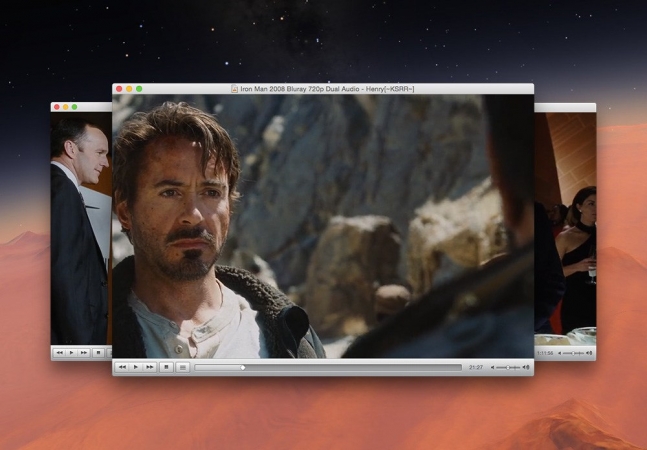Screen dimensions: 647x450
Task: Adjust the front player's volume slider
Action: click(509, 367)
